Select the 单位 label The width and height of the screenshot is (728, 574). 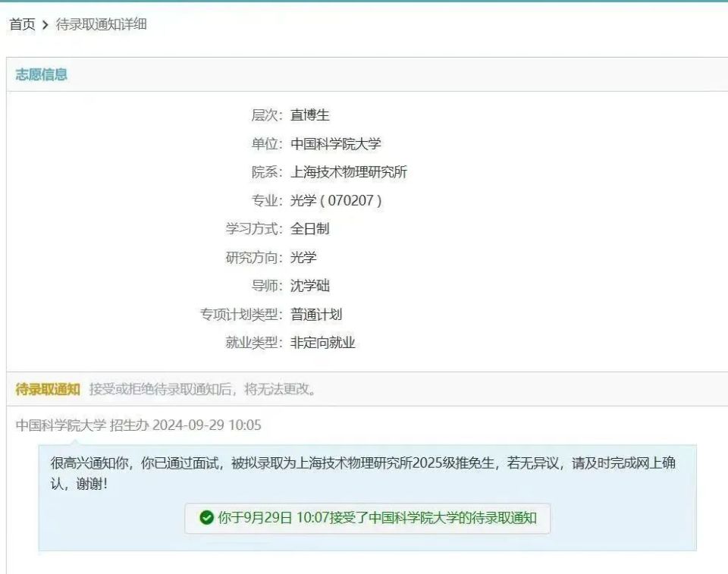267,144
